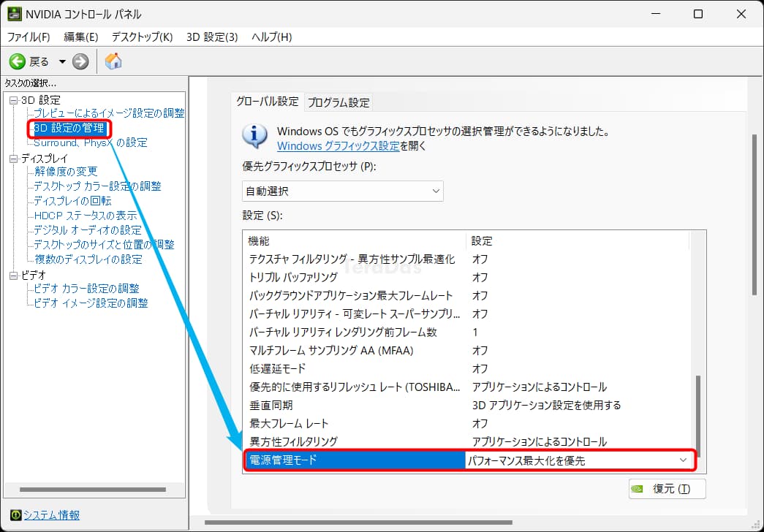764x532 pixels.
Task: Select the トリプル バッファリング setting row
Action: [x=466, y=277]
